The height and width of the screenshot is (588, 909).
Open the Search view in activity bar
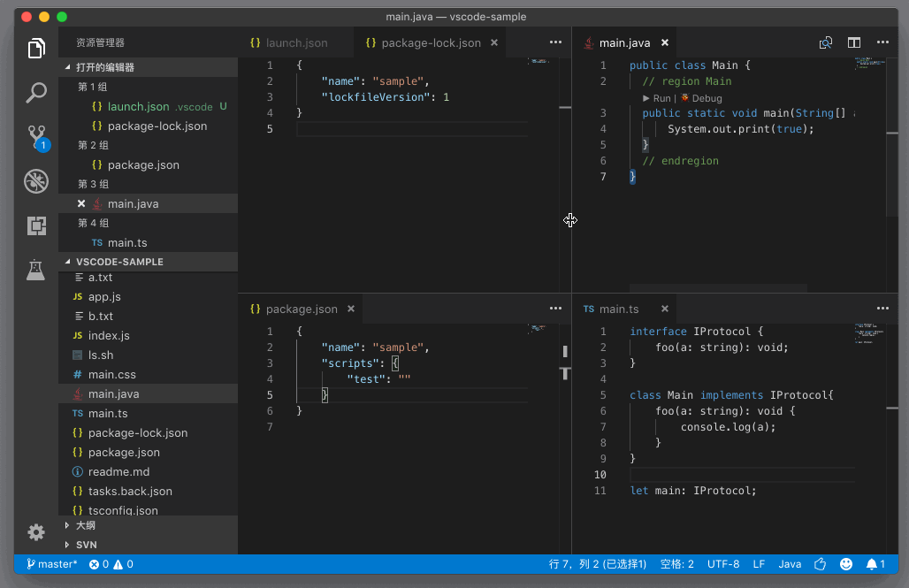[36, 92]
